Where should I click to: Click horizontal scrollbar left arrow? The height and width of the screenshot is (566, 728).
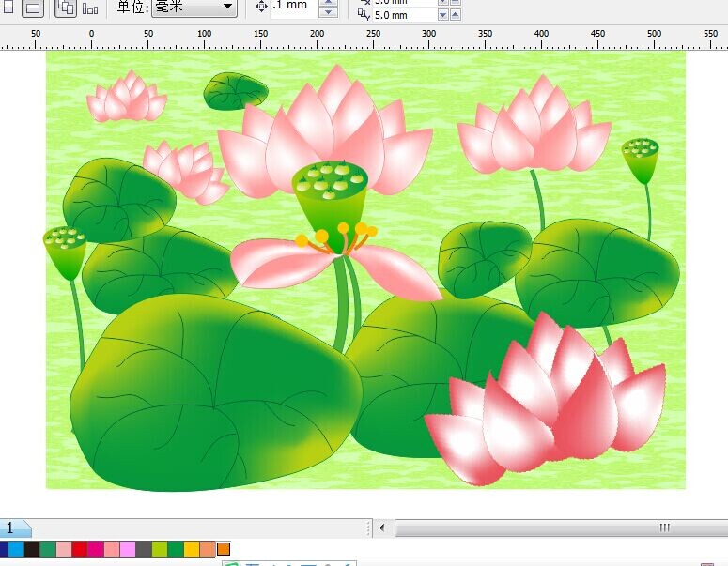click(x=382, y=528)
